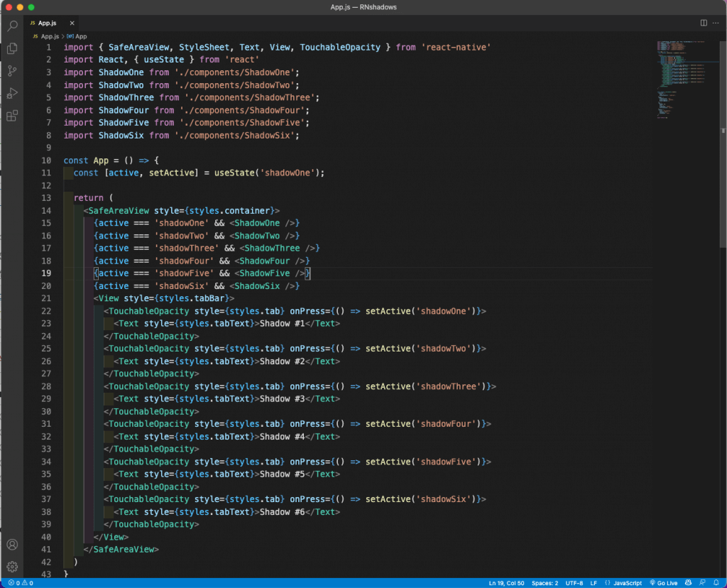Screen dimensions: 727x588
Task: Click the LF end-of-line indicator
Action: tap(594, 583)
